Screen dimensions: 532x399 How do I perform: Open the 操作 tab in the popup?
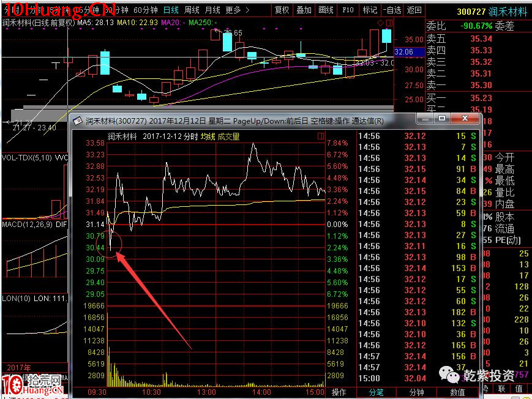339,392
